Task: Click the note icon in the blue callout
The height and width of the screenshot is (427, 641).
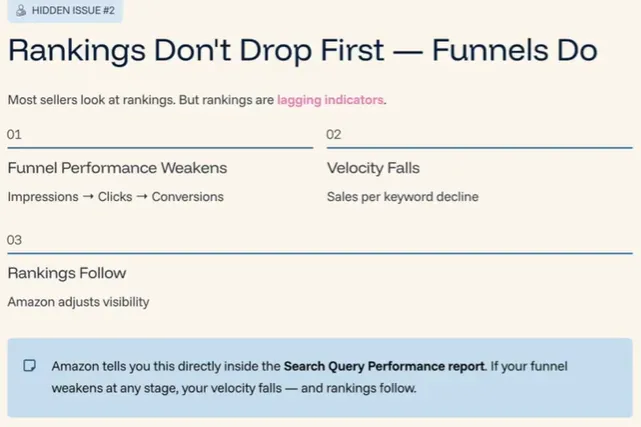Action: (29, 366)
